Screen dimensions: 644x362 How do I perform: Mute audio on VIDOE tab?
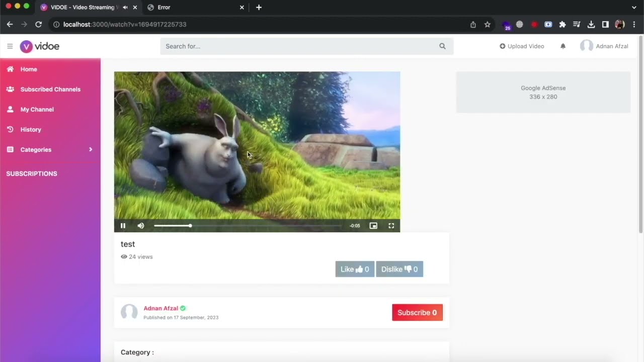125,8
